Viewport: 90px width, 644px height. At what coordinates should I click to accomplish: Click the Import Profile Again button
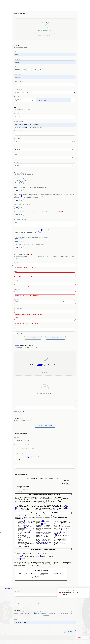45,35
